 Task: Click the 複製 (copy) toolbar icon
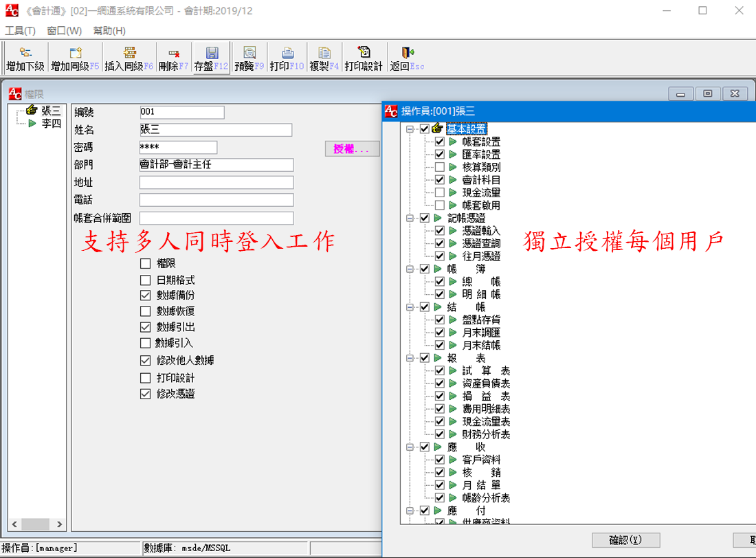(323, 58)
